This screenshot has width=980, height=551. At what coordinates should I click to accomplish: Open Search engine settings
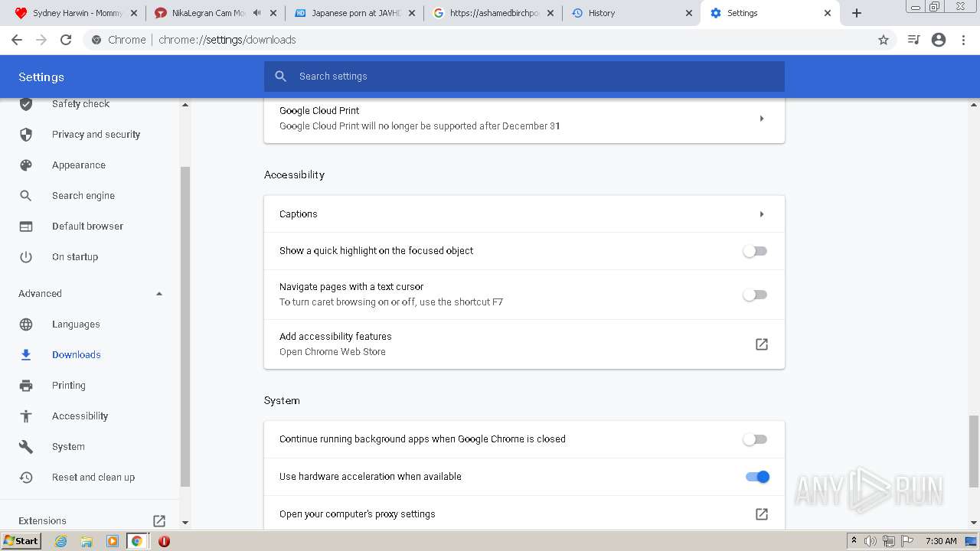point(83,196)
